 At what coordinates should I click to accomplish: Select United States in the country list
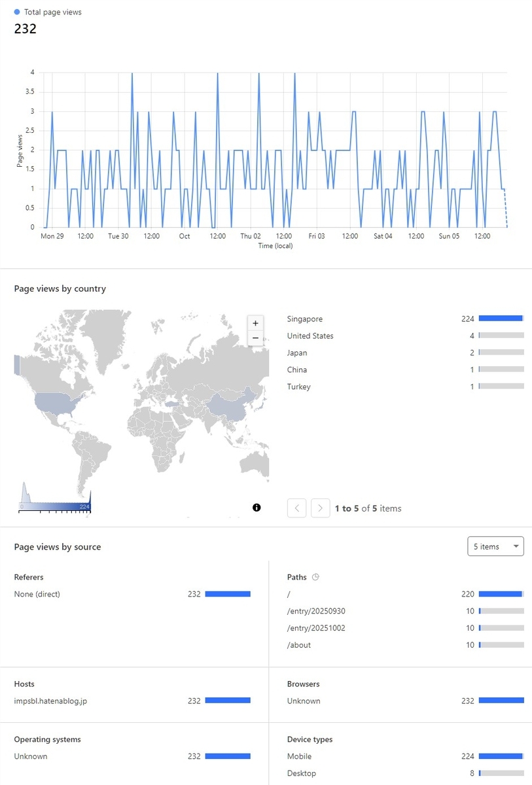click(x=405, y=336)
